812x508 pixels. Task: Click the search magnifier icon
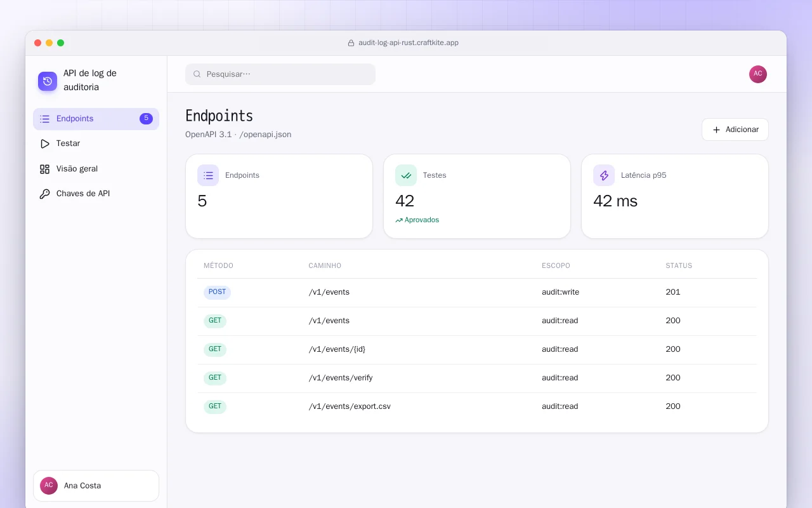coord(197,74)
